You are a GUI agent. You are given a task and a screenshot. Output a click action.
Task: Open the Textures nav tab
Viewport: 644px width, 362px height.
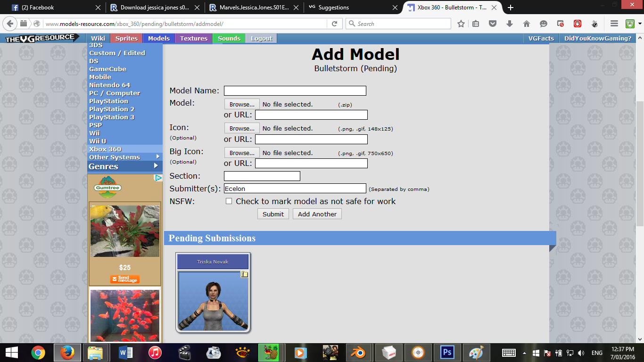(194, 38)
